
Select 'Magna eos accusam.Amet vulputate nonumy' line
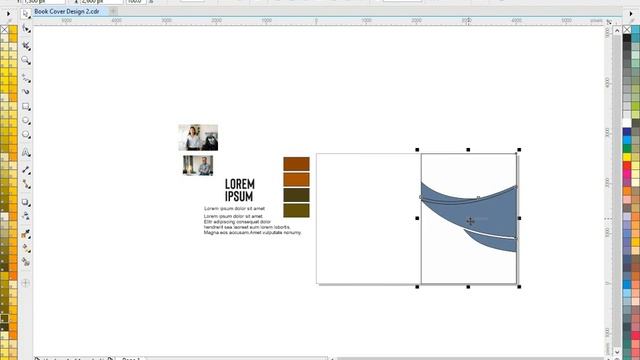click(x=252, y=232)
